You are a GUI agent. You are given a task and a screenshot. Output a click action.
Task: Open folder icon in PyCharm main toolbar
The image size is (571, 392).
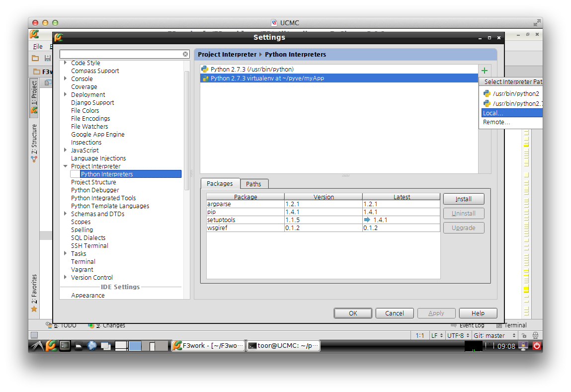tap(35, 58)
